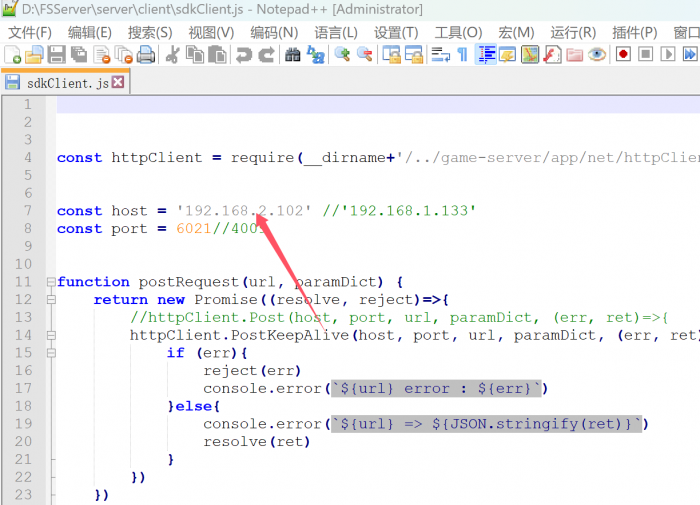The height and width of the screenshot is (505, 700).
Task: Toggle the indent guide toolbar button
Action: pyautogui.click(x=487, y=55)
